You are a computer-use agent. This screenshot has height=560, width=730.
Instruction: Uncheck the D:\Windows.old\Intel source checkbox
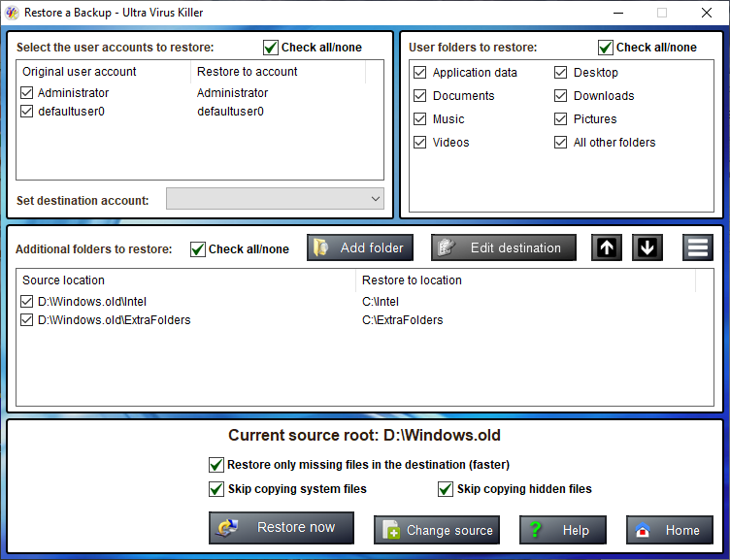[27, 302]
